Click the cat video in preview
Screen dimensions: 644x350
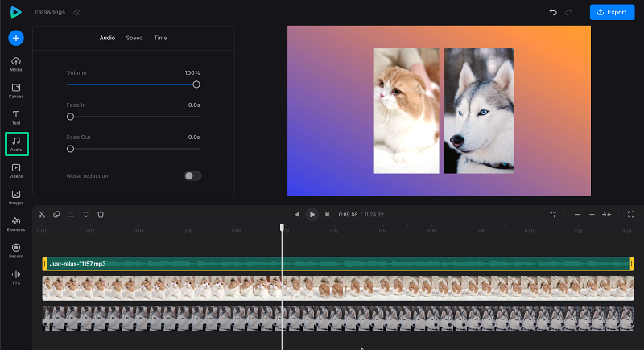pos(406,111)
